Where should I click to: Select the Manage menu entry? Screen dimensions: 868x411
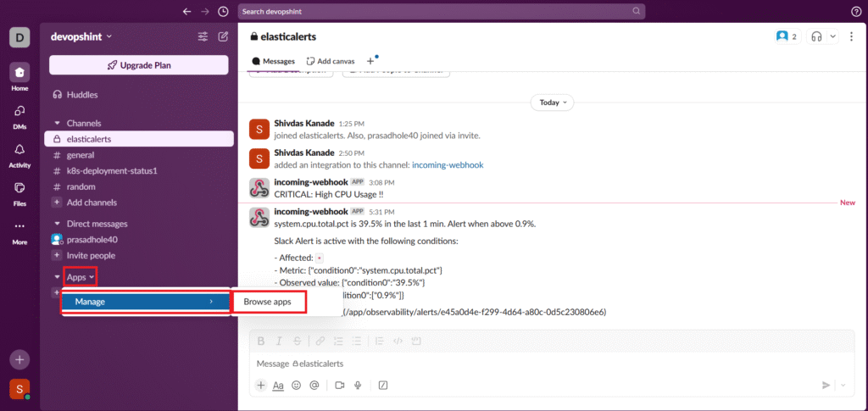[x=146, y=302]
